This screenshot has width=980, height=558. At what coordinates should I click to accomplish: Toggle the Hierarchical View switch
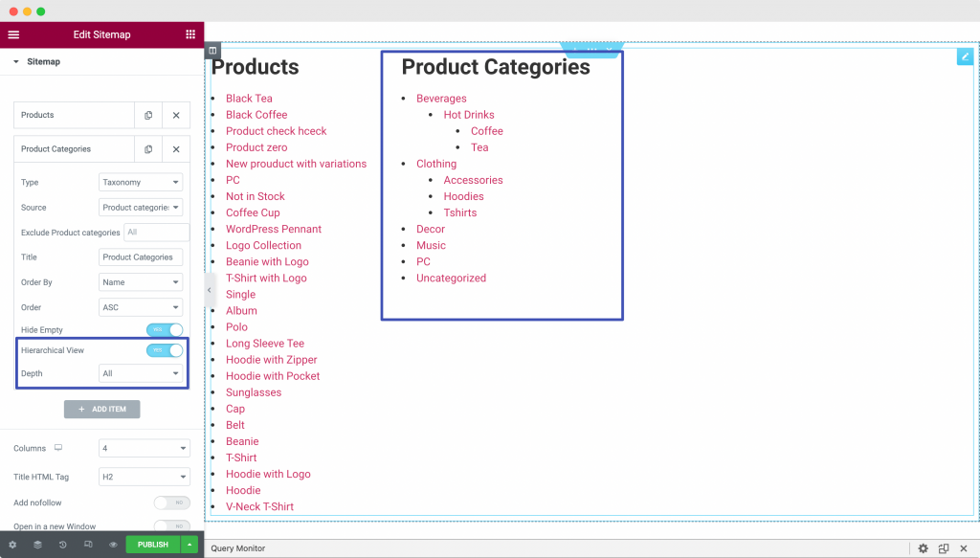pyautogui.click(x=164, y=350)
